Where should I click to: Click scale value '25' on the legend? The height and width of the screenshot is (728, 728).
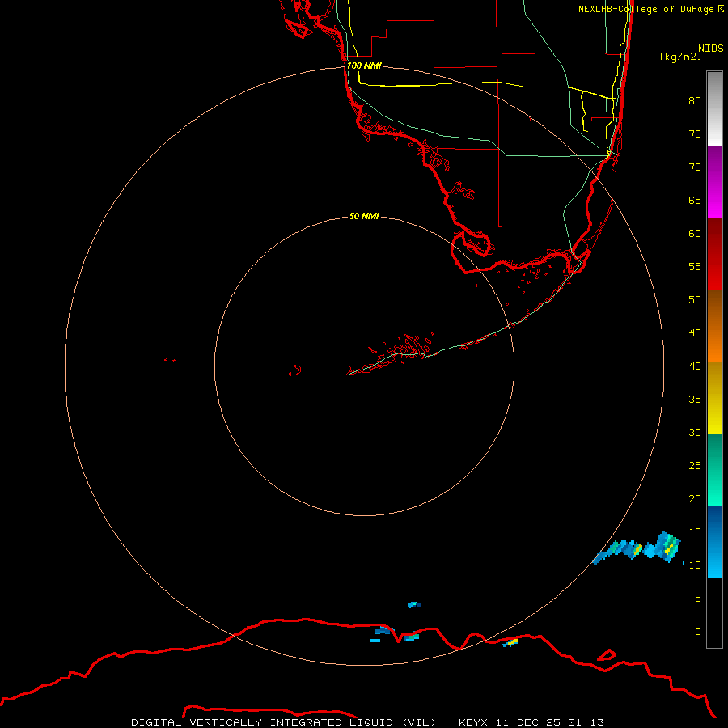point(695,466)
